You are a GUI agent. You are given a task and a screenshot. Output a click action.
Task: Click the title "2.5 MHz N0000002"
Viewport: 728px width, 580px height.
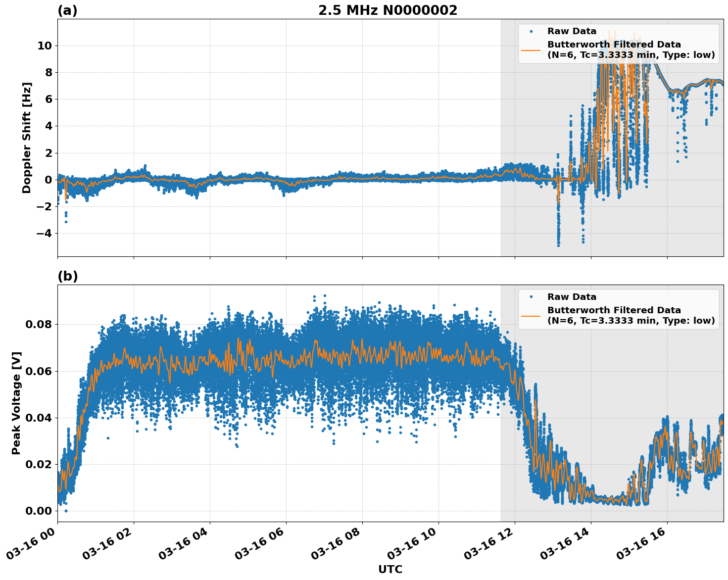tap(389, 9)
